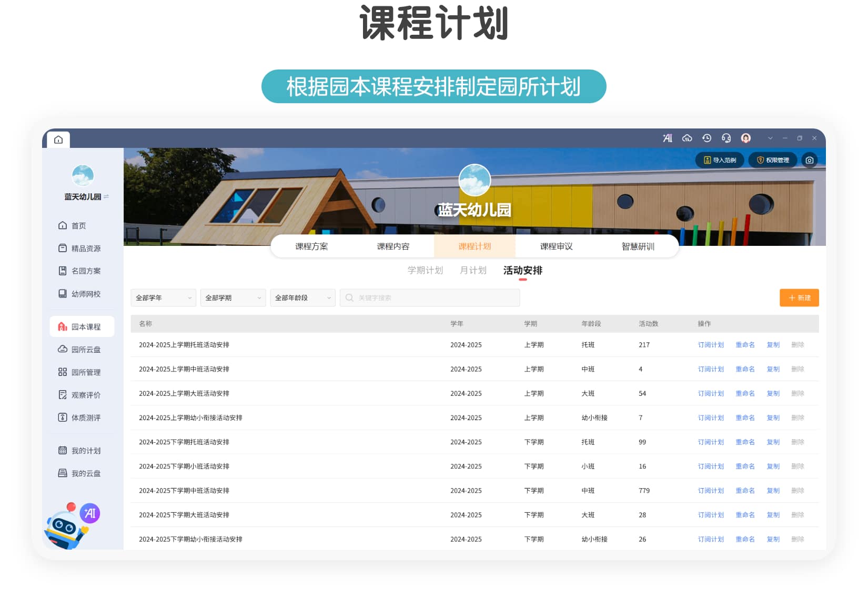
Task: Click the AI assistant icon in title bar
Action: 668,138
